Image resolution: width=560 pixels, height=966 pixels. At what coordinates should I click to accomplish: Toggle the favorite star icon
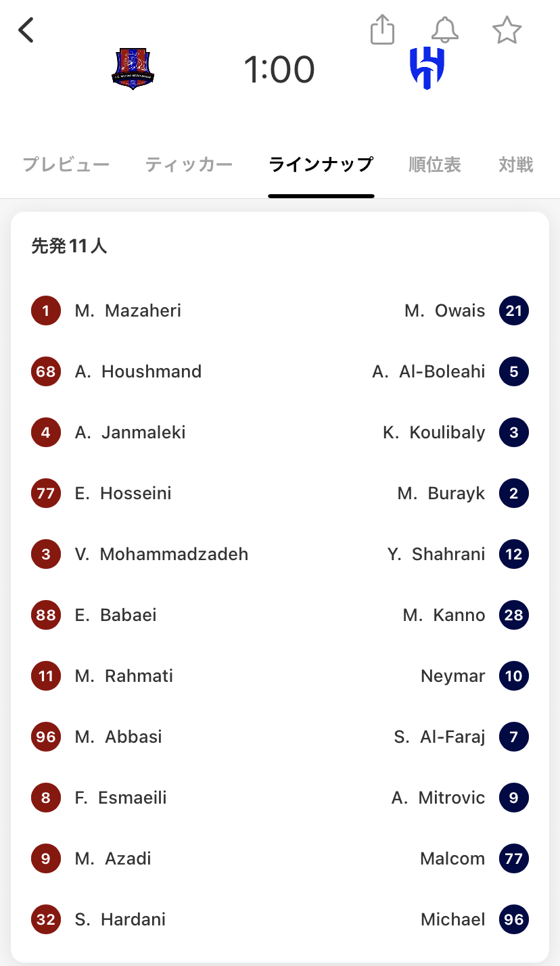507,30
